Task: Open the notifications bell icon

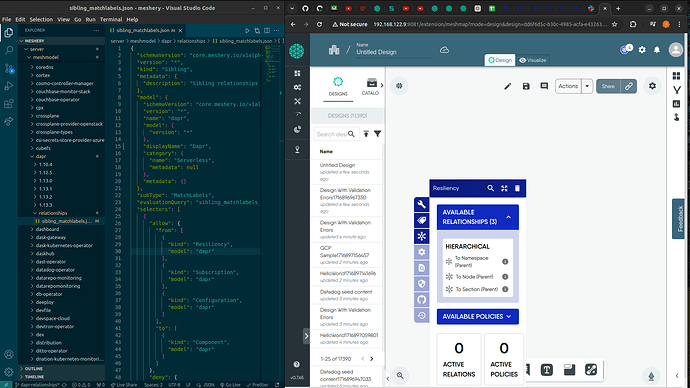Action: point(657,50)
